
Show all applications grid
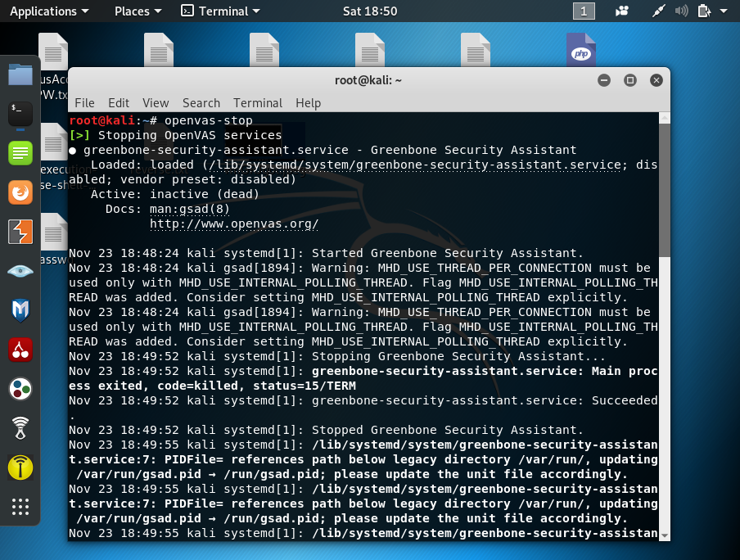[x=20, y=507]
